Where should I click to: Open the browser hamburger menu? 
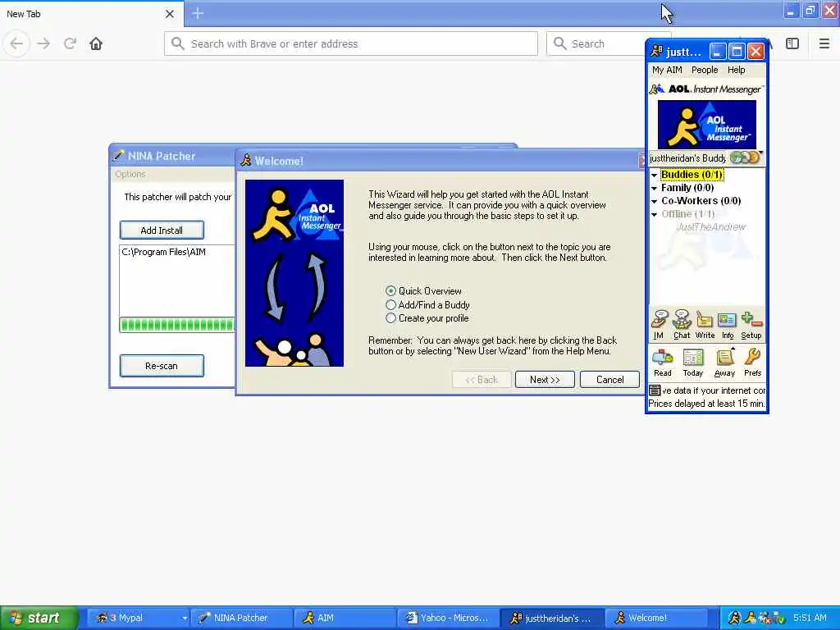click(824, 43)
